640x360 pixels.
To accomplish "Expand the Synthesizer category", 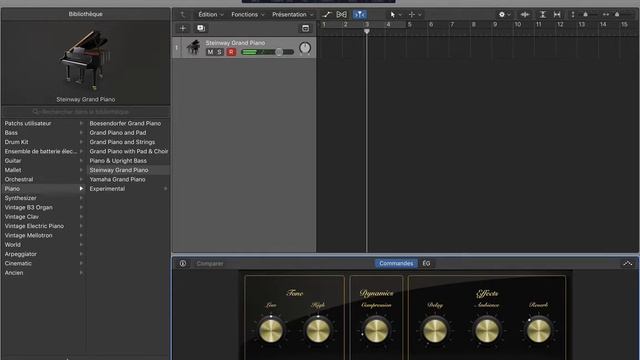I will point(81,198).
